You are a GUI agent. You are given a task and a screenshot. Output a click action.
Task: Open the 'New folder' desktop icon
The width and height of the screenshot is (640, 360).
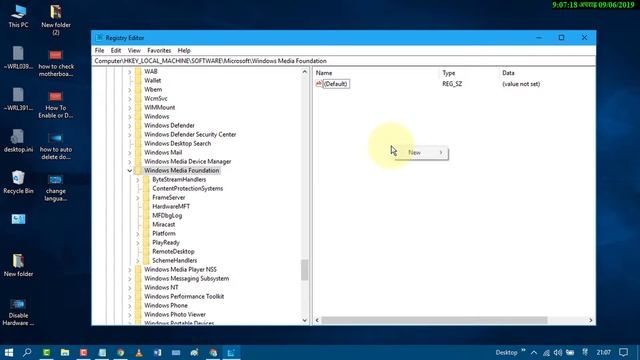click(x=18, y=265)
